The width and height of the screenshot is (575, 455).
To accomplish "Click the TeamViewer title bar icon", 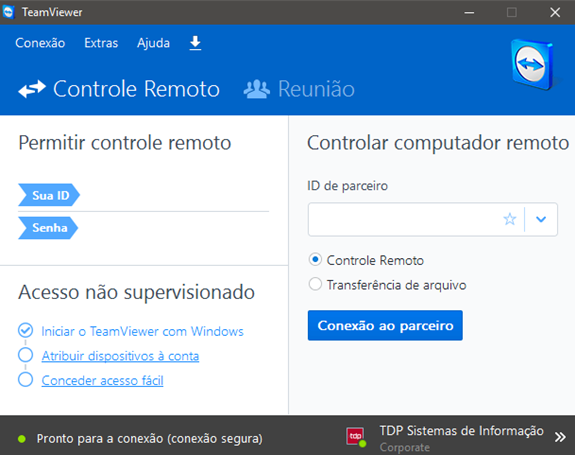I will pos(8,12).
